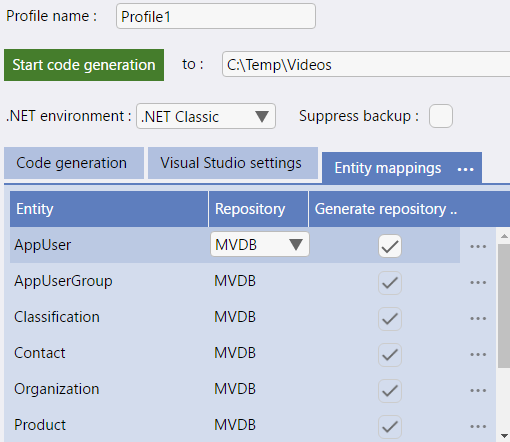Click MVDB repository cell for Organization

pos(235,389)
